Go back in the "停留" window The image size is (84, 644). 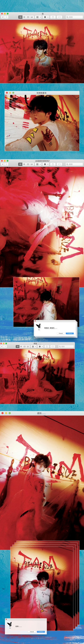pos(2,347)
